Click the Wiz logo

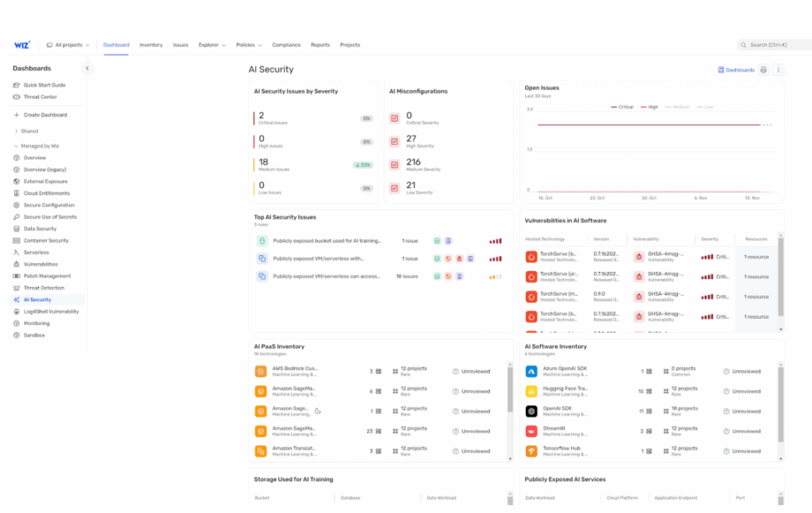[21, 45]
